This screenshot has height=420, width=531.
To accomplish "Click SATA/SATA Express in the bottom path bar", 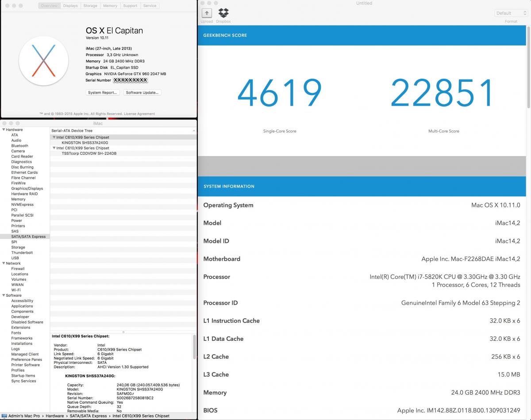I will pyautogui.click(x=88, y=416).
